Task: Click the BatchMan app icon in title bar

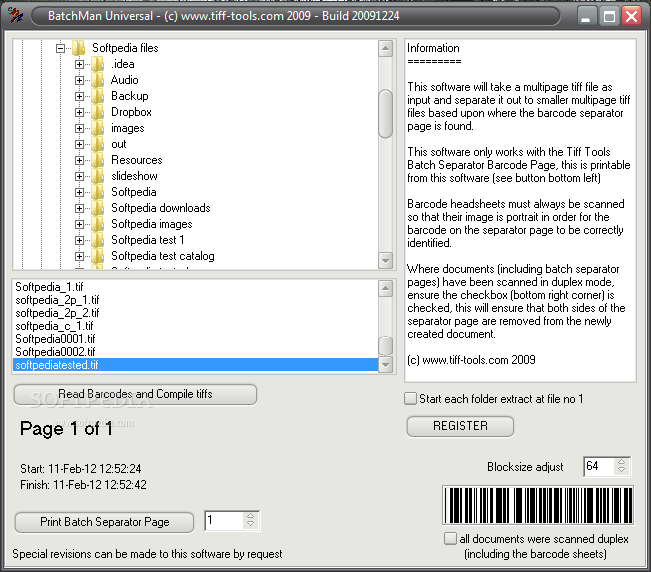Action: tap(15, 16)
